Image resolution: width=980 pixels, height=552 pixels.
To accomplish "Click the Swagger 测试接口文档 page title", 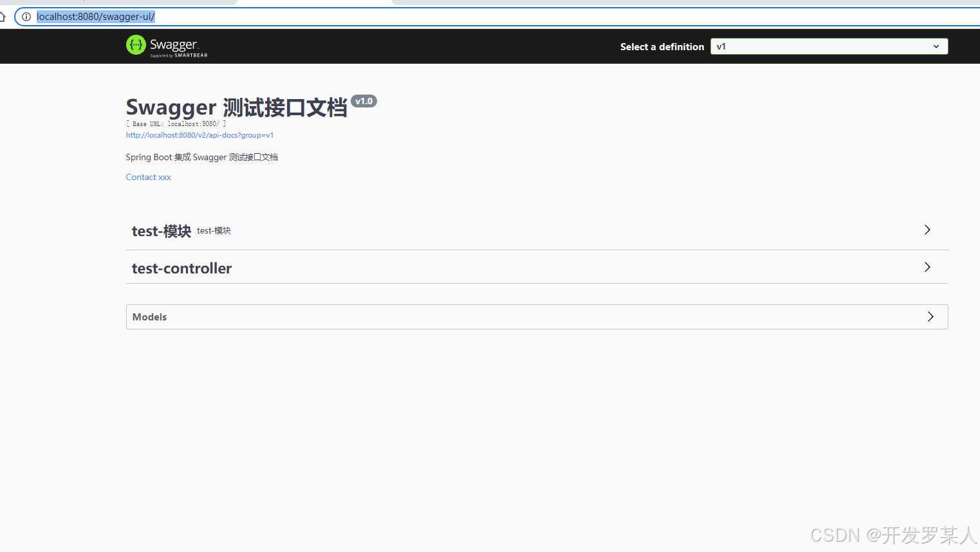I will pos(236,106).
